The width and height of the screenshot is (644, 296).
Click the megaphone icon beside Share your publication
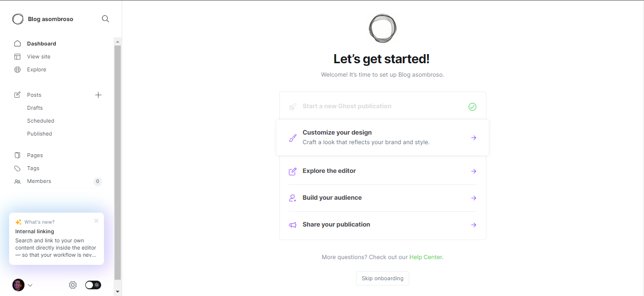pos(293,225)
